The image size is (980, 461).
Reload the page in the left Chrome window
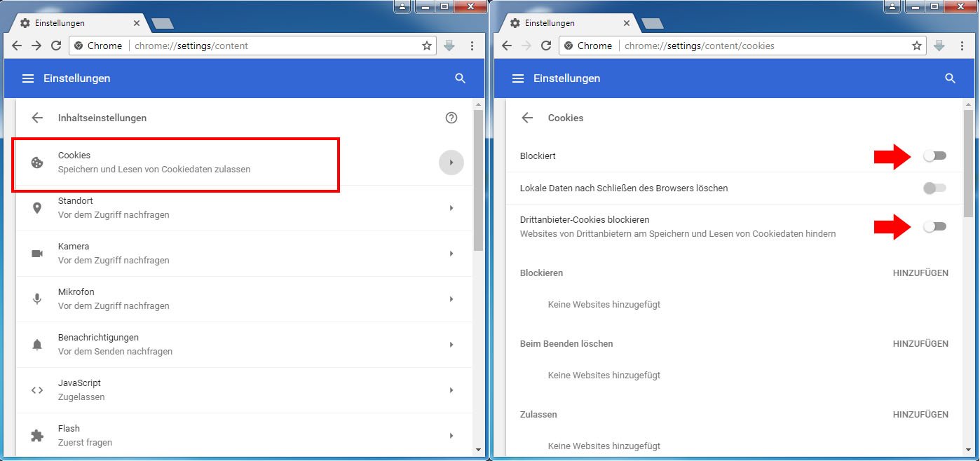[x=56, y=46]
